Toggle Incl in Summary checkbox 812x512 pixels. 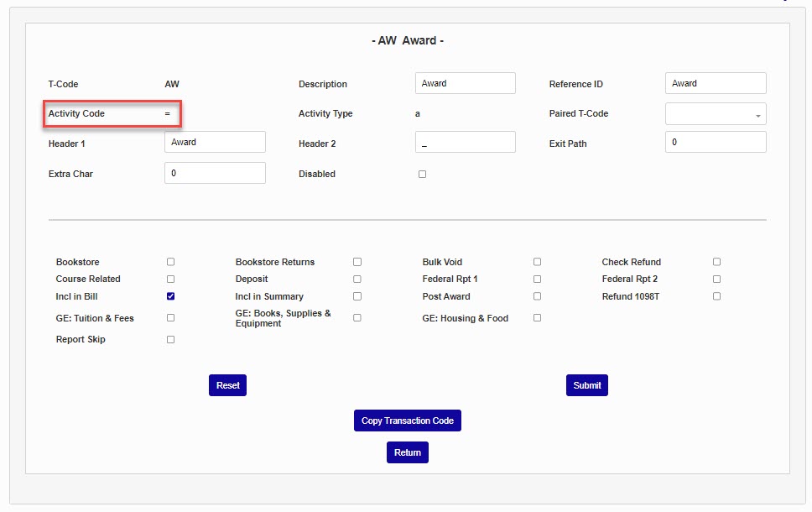357,296
